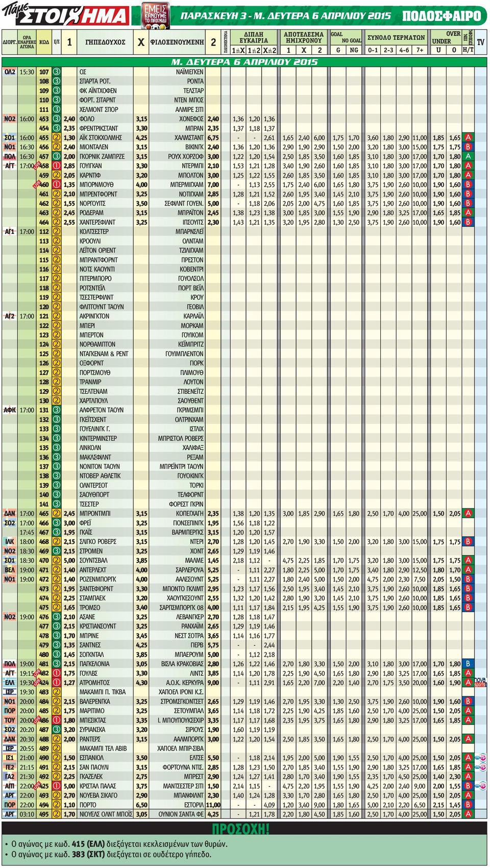
Task: Click match code 470 for ΣΟΥΝΤΣΒΑΛ
Action: [44, 560]
